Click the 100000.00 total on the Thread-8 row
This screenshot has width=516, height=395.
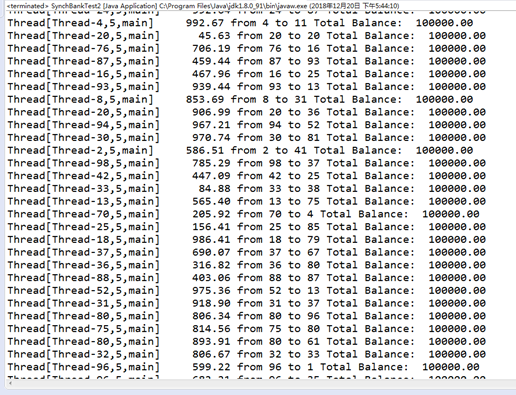tap(444, 99)
